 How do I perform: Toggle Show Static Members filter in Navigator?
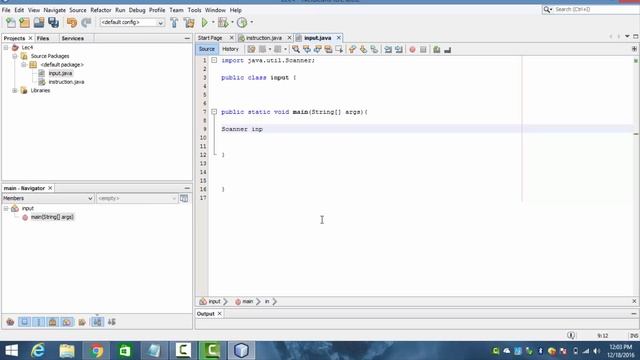tap(39, 322)
